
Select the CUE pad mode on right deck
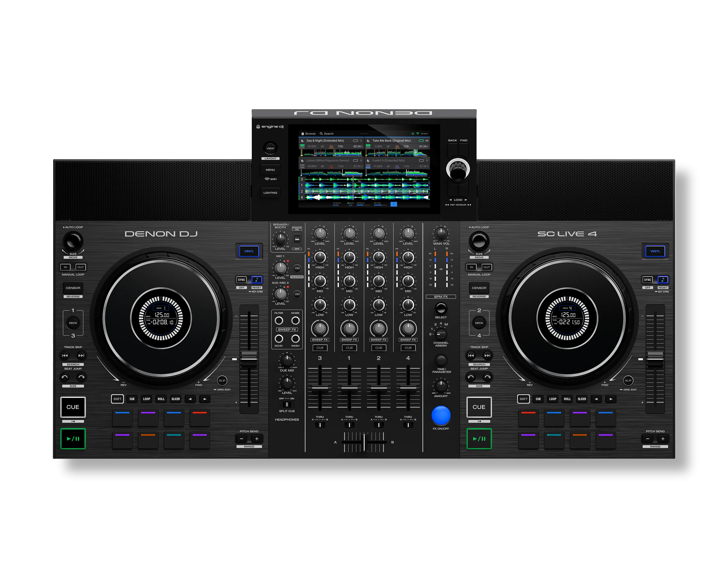[538, 399]
